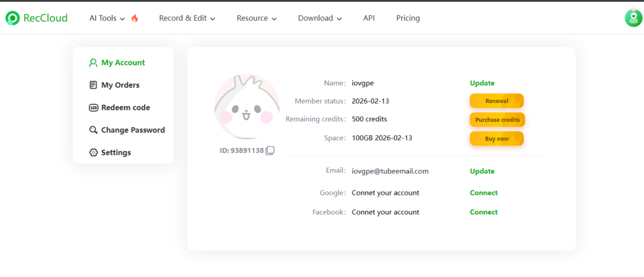
Task: Click the Settings gear icon
Action: [x=93, y=153]
